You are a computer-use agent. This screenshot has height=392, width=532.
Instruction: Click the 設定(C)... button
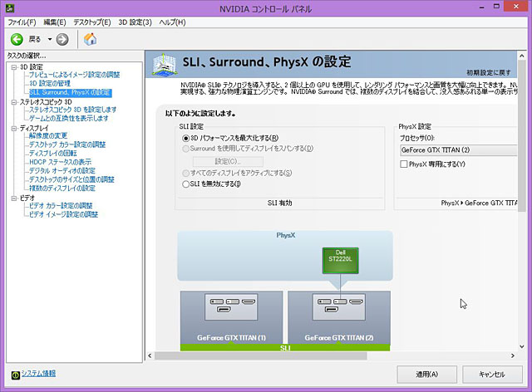pos(228,161)
